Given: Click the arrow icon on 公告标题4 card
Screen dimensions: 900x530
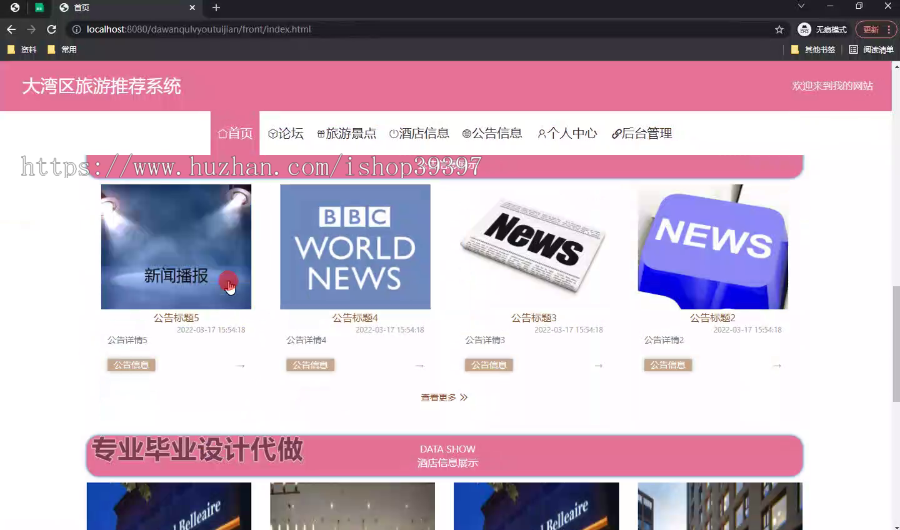Looking at the screenshot, I should (x=420, y=366).
